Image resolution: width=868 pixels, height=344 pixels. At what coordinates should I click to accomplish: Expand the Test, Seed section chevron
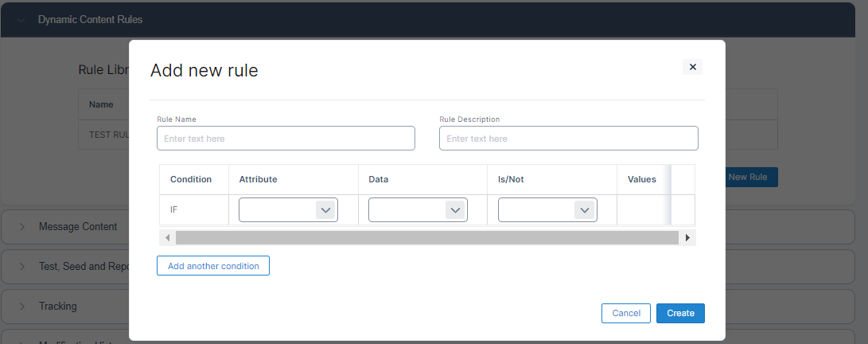(21, 267)
